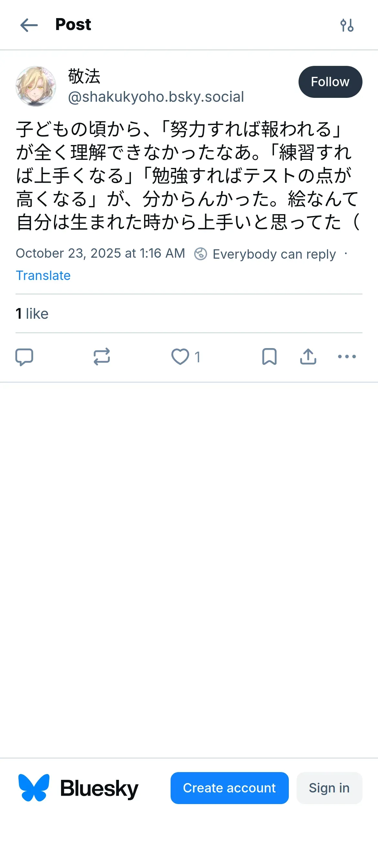Click the October 23, 2025 timestamp
The width and height of the screenshot is (378, 868).
(x=100, y=253)
